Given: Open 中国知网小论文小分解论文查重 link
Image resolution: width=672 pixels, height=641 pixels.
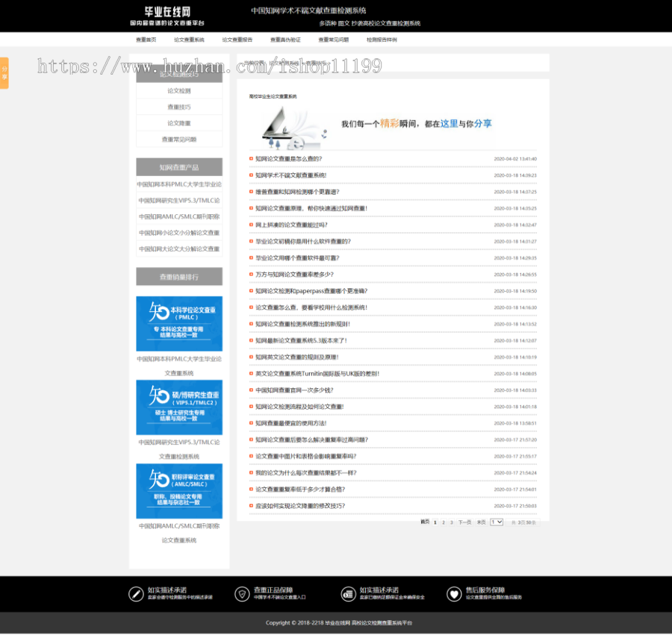Looking at the screenshot, I should 179,233.
